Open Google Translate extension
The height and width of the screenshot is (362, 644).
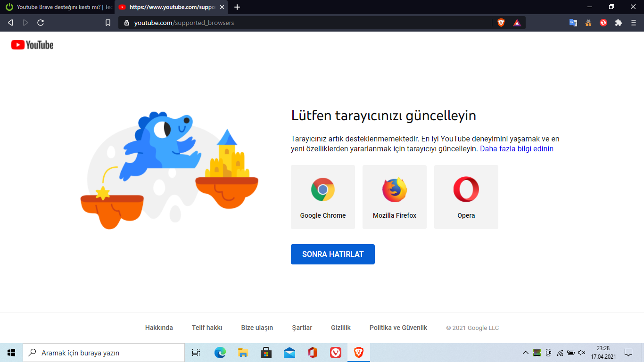573,23
